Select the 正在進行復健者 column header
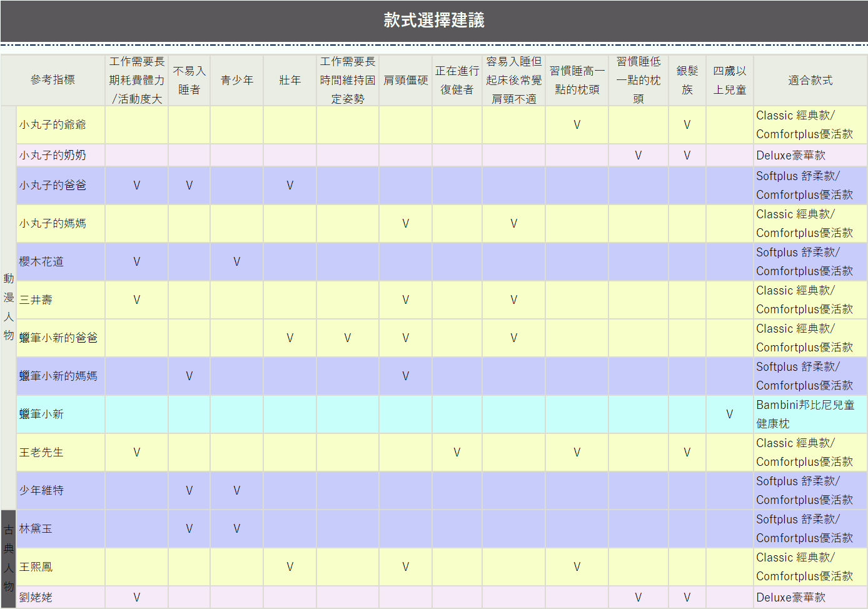 pos(457,80)
